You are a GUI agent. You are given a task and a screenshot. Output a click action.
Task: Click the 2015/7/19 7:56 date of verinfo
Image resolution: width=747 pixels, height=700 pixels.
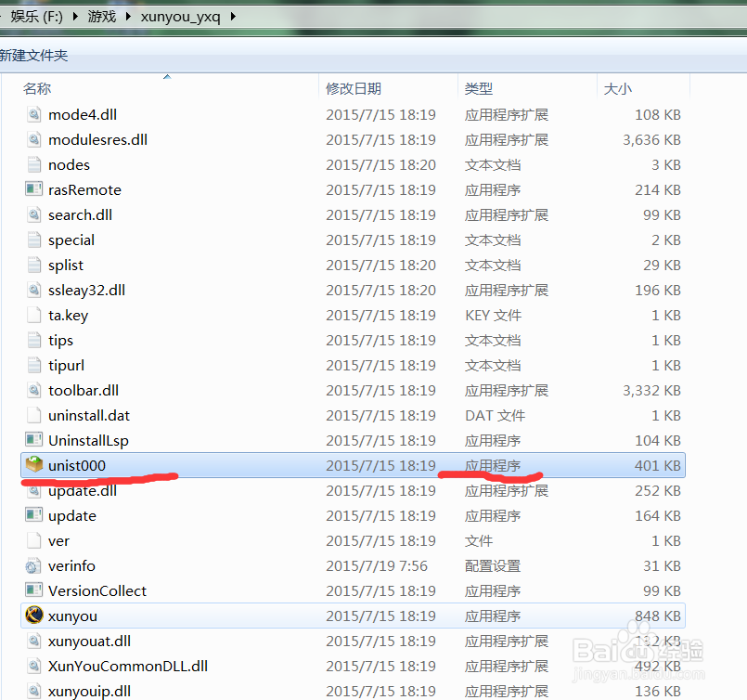point(377,566)
